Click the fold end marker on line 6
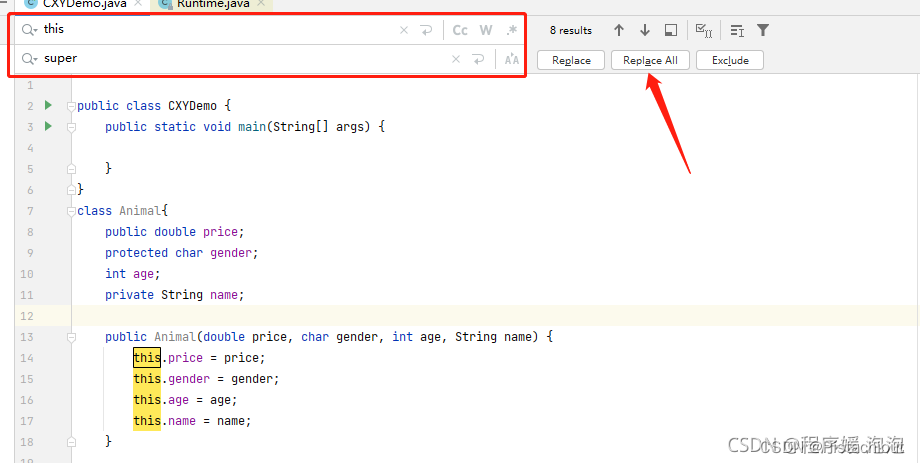920x463 pixels. click(x=72, y=190)
